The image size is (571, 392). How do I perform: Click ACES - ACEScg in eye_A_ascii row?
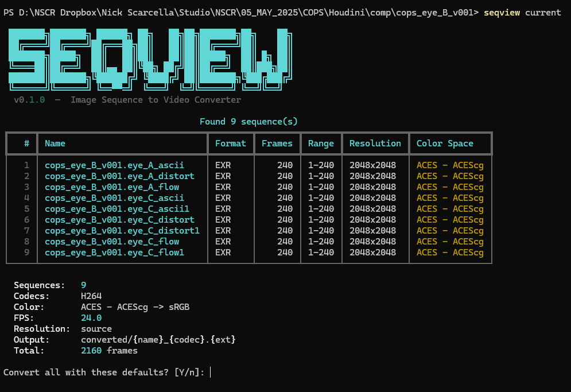[450, 165]
